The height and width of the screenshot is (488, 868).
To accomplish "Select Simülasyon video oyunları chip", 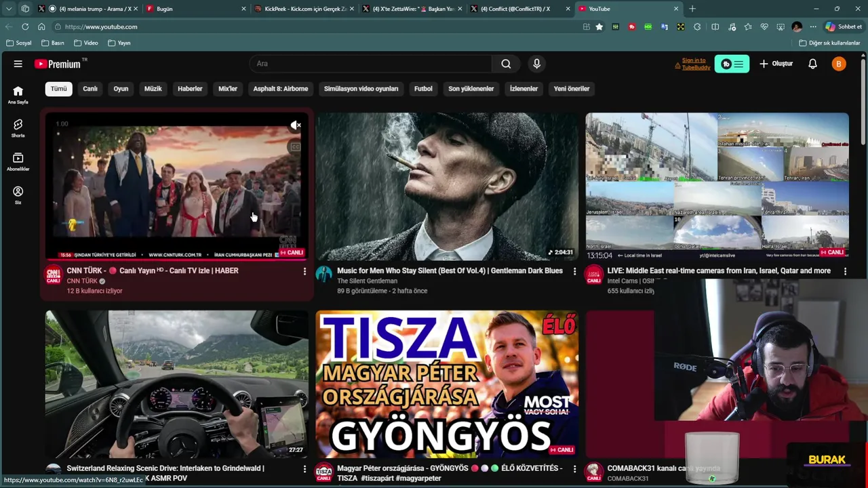I will tap(361, 89).
